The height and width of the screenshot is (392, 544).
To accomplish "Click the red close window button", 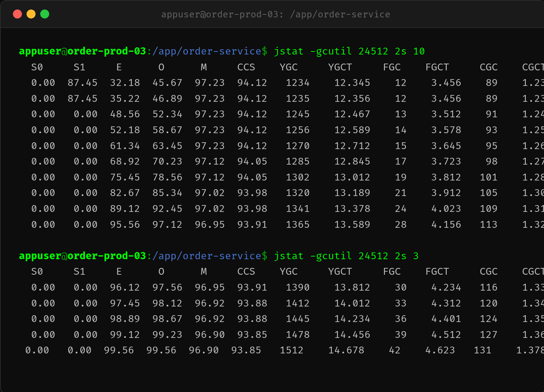I will coord(17,14).
